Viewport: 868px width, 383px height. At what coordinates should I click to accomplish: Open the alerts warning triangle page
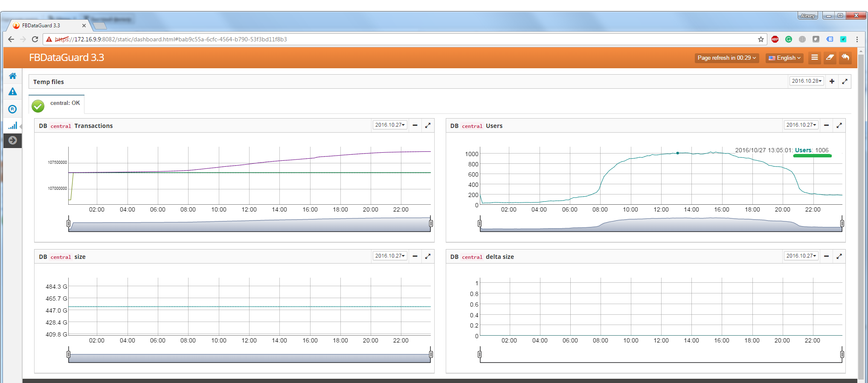[13, 92]
